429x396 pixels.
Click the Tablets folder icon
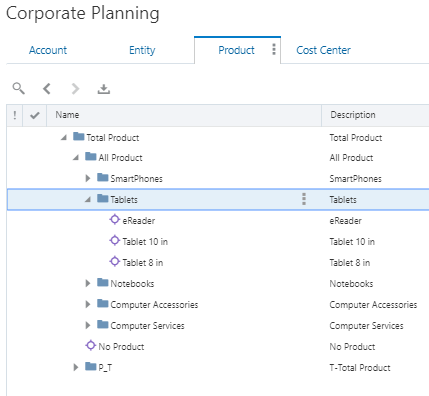point(103,198)
